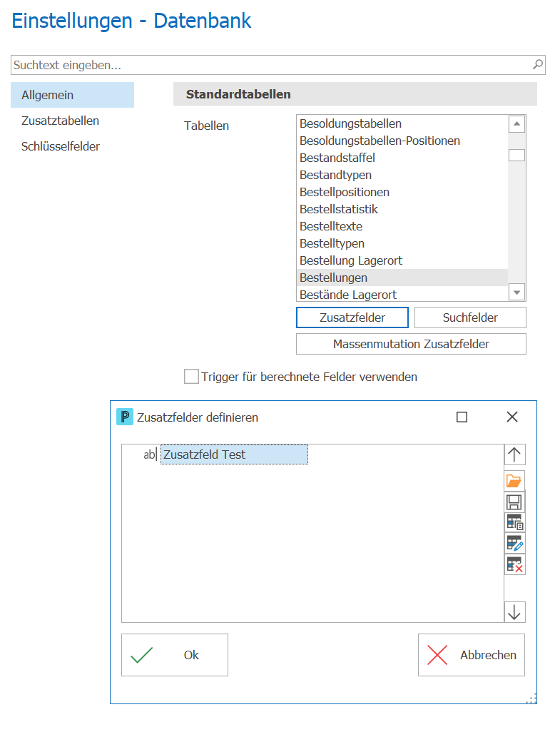Click the table list scrollbar thumb
This screenshot has height=737, width=560.
click(516, 155)
